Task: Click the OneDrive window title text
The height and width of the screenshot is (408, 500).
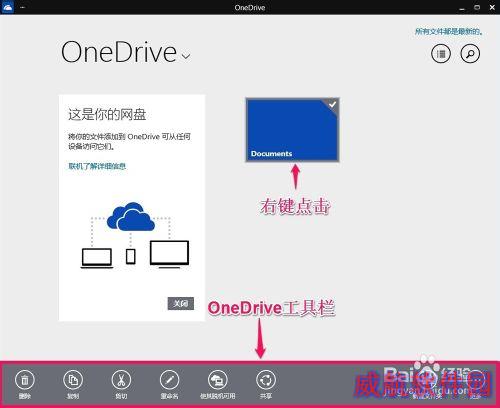Action: tap(250, 8)
